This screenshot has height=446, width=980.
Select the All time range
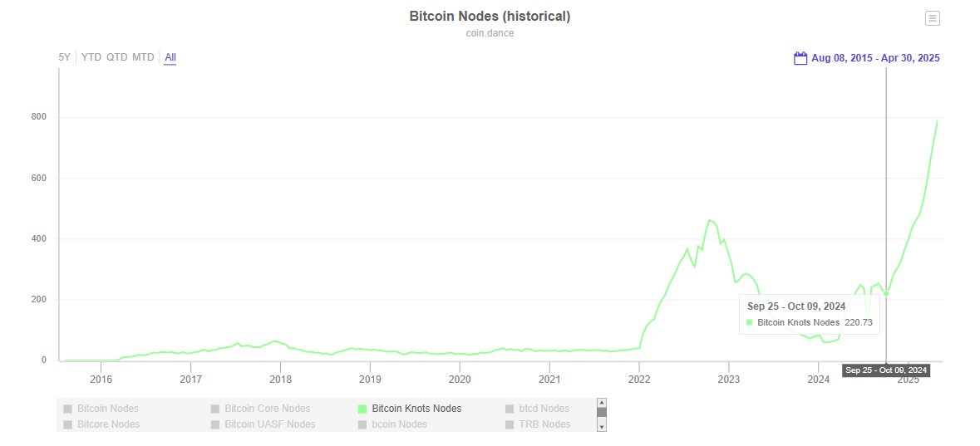[170, 57]
